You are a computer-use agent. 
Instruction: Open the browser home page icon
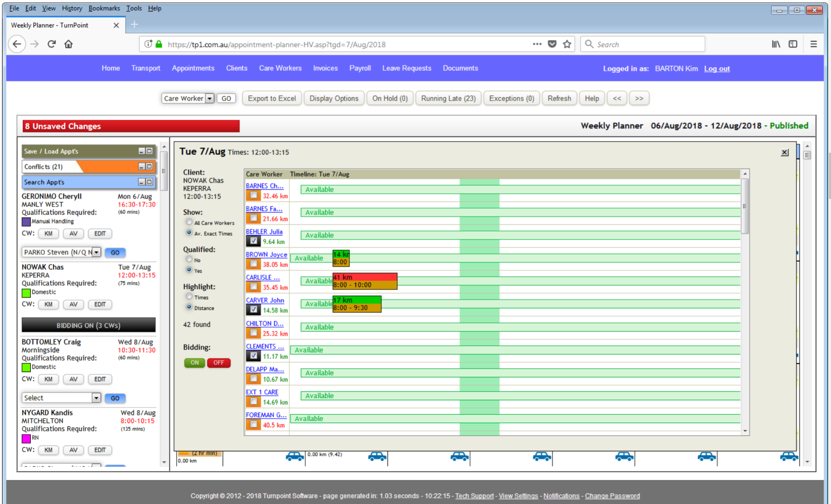click(x=68, y=44)
